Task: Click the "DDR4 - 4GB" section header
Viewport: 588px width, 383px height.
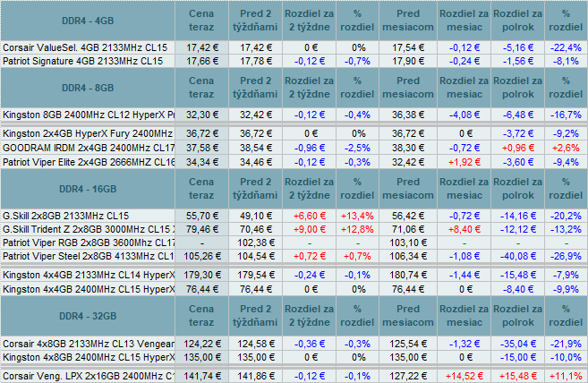Action: 88,21
